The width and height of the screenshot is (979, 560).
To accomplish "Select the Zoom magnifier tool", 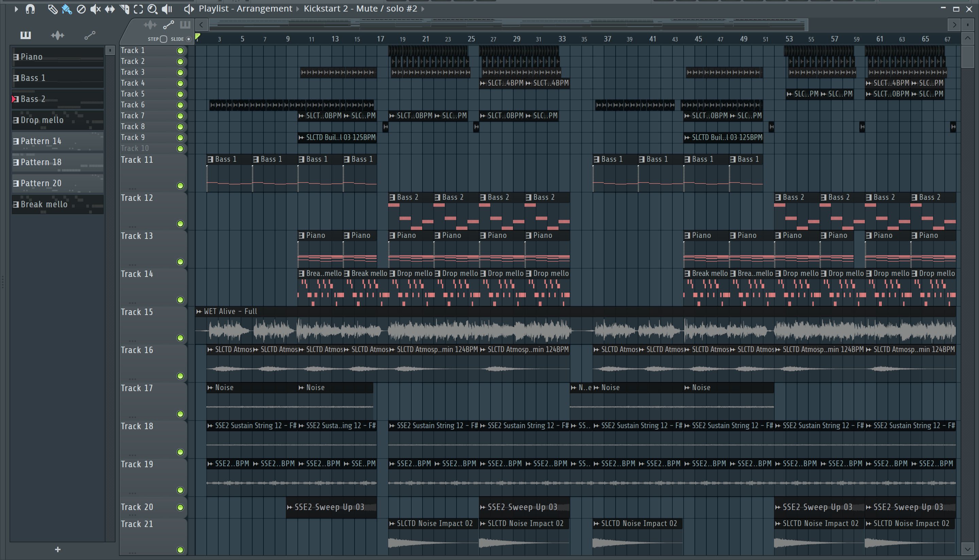I will pos(152,9).
